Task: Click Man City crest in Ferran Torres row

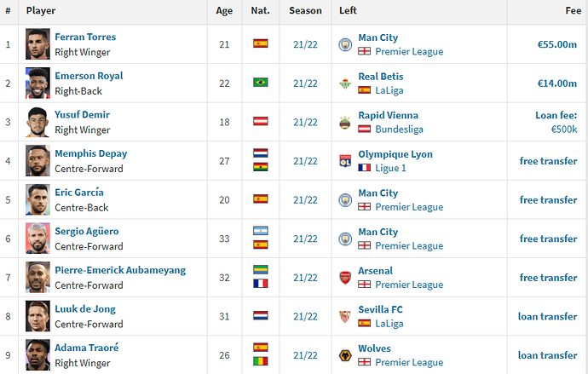Action: pyautogui.click(x=345, y=44)
